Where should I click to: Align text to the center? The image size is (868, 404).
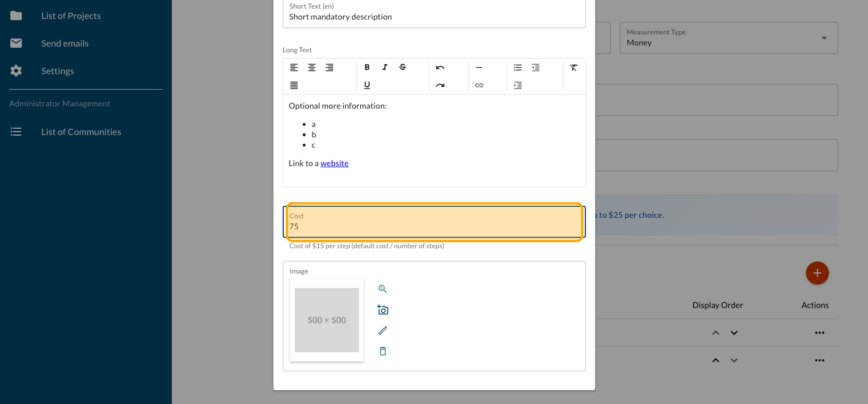click(x=311, y=67)
